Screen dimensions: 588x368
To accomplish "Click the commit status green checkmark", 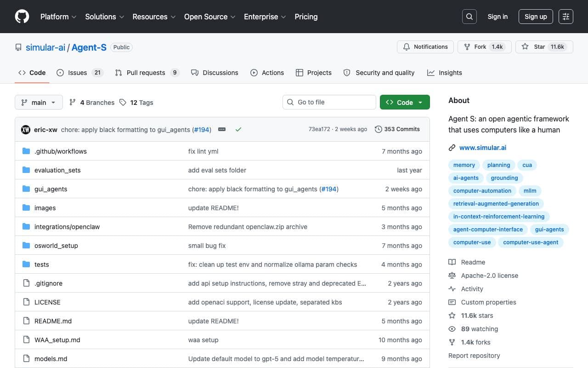I will pos(238,130).
